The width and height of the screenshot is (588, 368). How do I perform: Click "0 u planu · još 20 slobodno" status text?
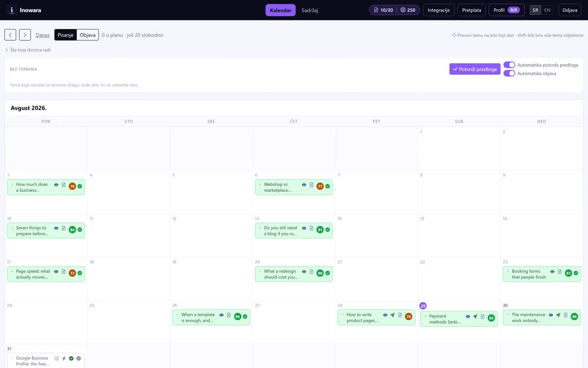tap(132, 35)
